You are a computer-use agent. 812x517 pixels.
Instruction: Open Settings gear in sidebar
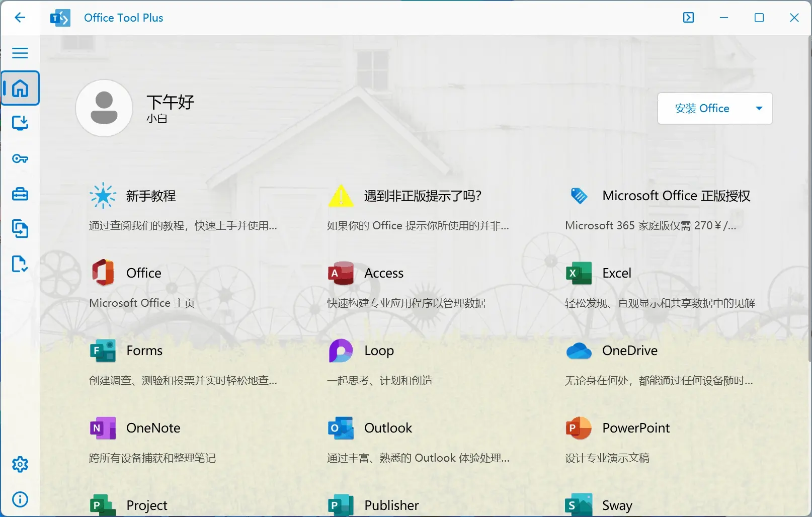pos(20,464)
